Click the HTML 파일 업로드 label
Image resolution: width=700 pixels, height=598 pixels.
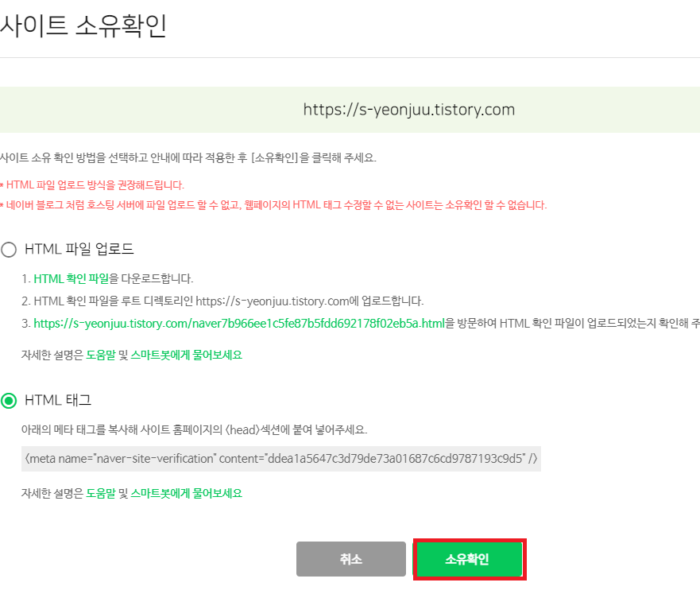(79, 249)
